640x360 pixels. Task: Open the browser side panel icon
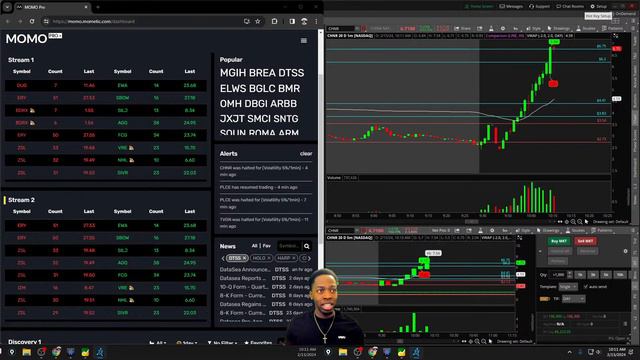point(292,21)
